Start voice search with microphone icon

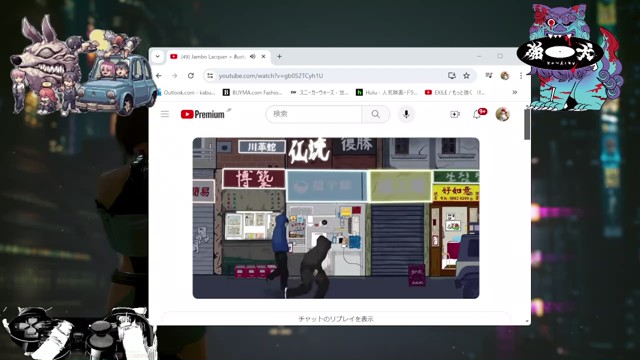point(406,114)
